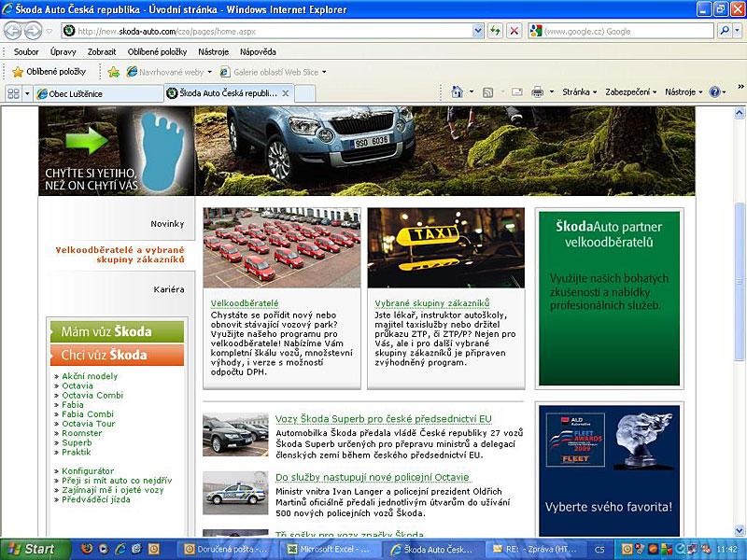Screen dimensions: 747x560
Task: Click the Google provider icon in search box
Action: [x=536, y=32]
